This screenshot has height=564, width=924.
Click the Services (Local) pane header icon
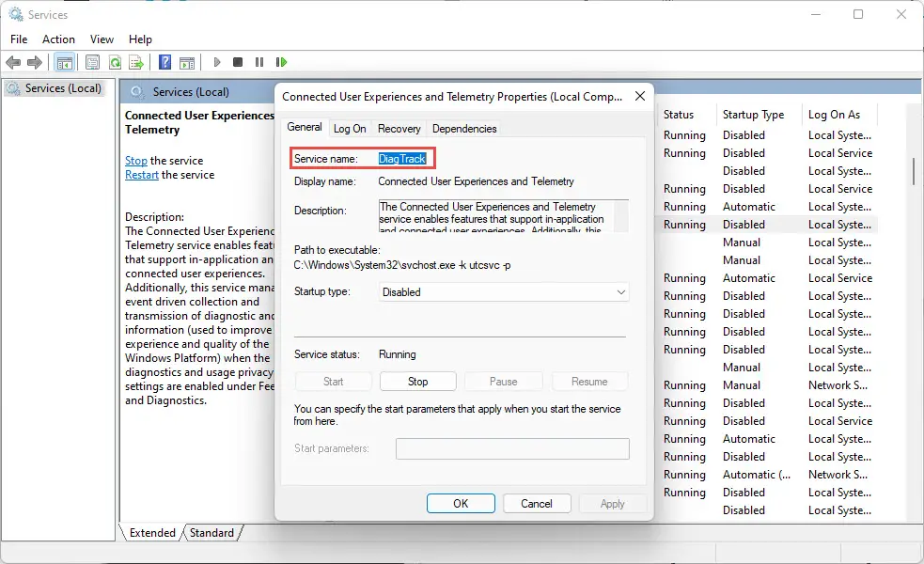pos(136,92)
